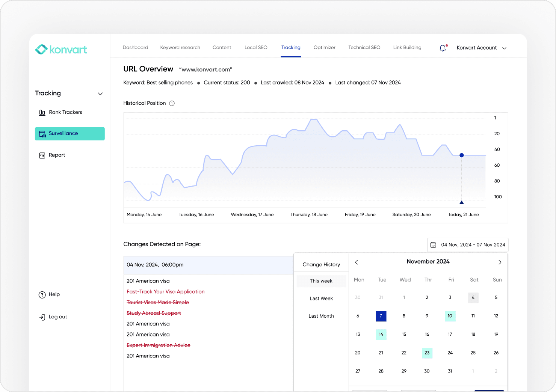
Task: Select Last Week in Change History
Action: coord(321,298)
